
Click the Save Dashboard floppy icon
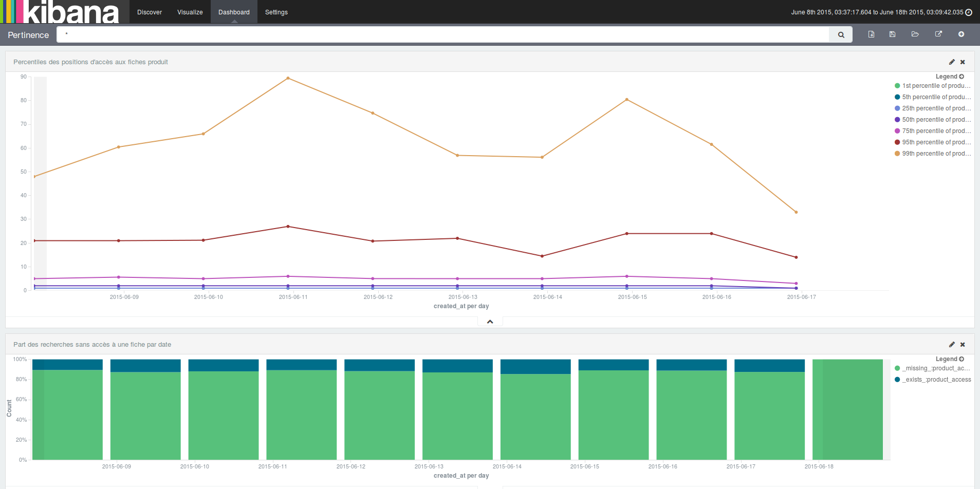point(893,34)
